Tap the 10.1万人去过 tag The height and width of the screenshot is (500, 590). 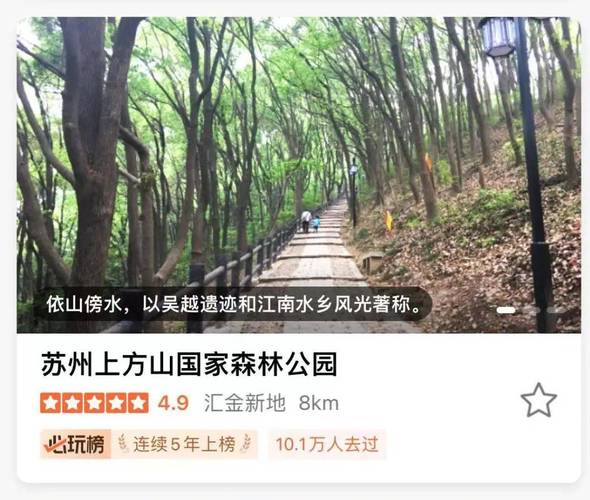pos(327,444)
